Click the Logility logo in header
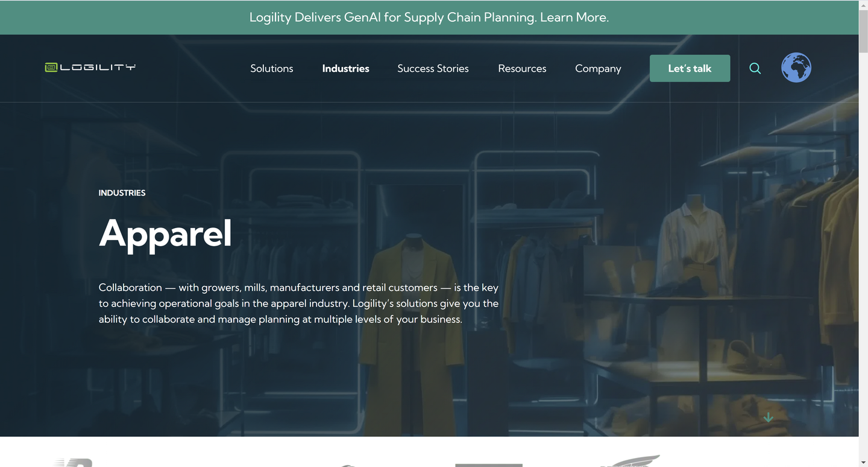868x467 pixels. coord(90,67)
